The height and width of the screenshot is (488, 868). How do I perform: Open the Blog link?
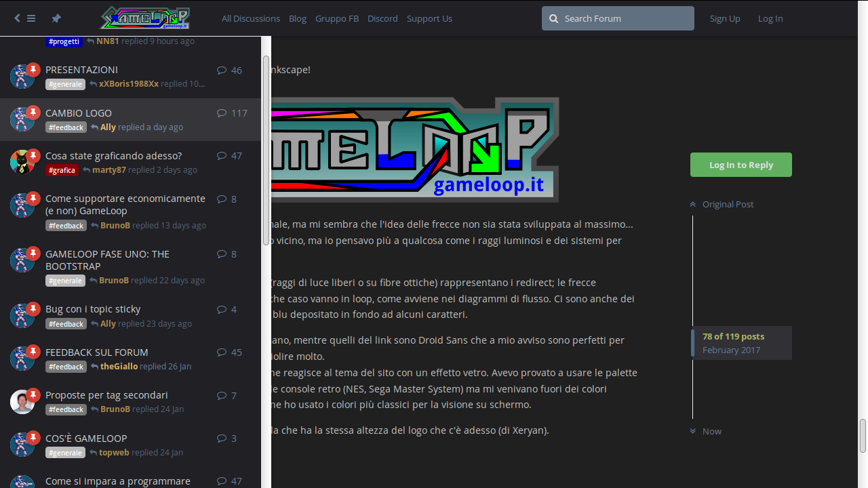tap(298, 18)
